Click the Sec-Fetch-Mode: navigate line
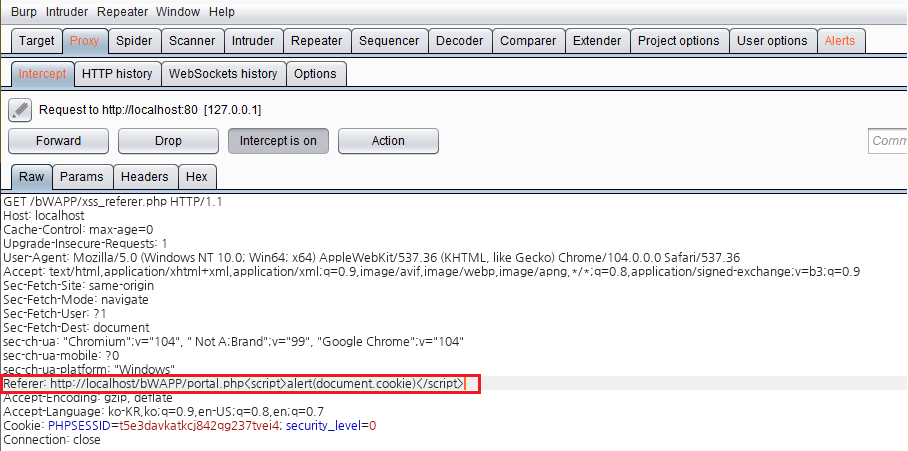 76,300
